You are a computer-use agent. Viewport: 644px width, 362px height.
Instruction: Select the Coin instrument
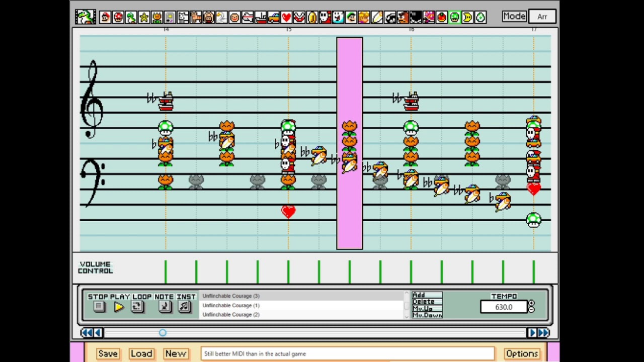(312, 17)
